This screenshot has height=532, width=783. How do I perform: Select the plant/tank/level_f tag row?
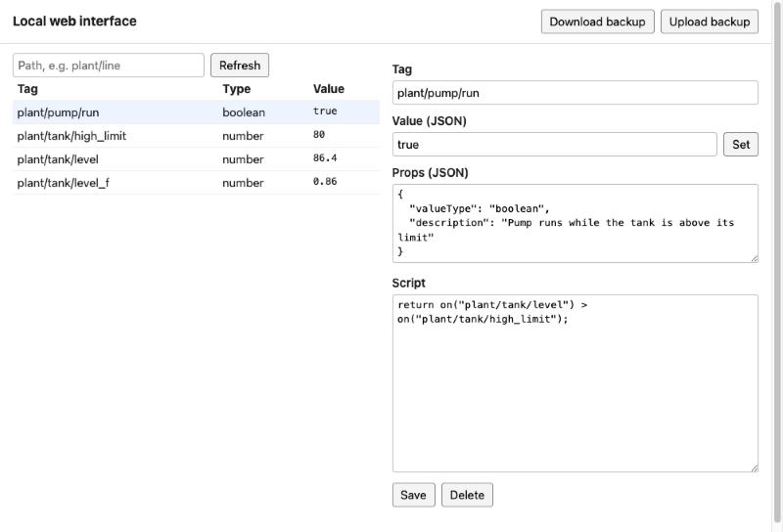click(196, 183)
